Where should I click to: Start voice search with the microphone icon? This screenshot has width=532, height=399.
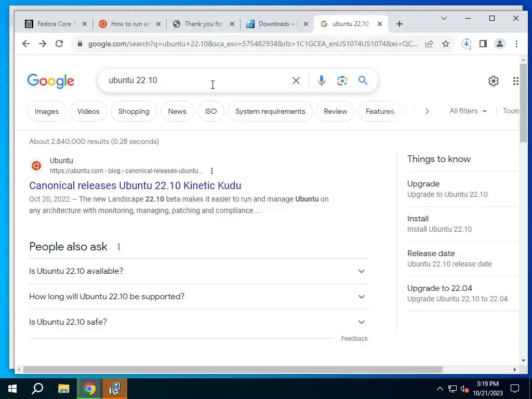(x=322, y=81)
